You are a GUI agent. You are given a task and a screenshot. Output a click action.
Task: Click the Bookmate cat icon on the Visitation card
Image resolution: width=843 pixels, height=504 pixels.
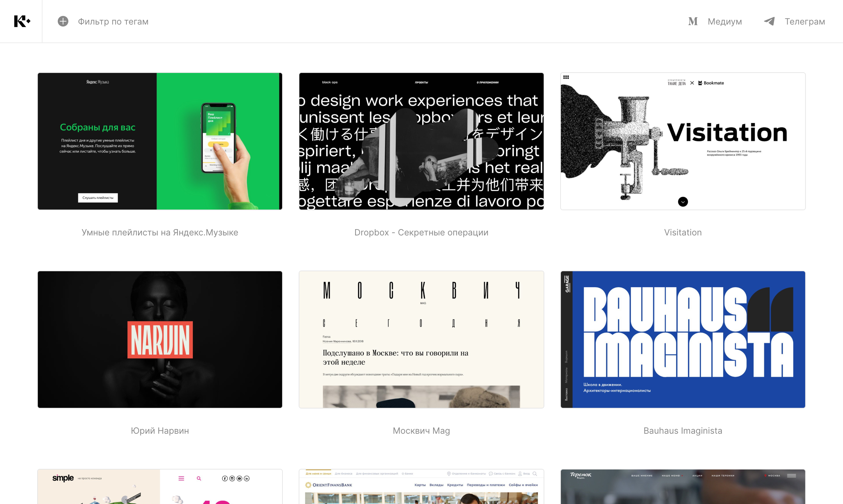pos(700,83)
